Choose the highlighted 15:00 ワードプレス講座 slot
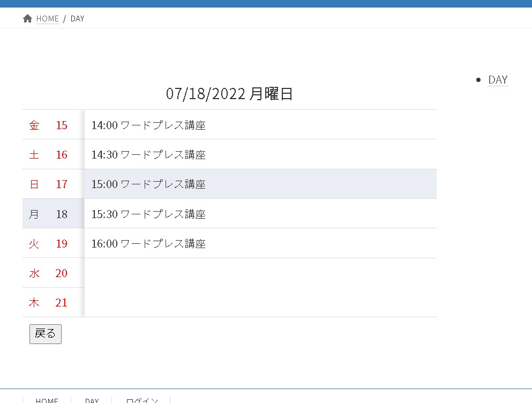Image resolution: width=532 pixels, height=403 pixels. click(148, 184)
